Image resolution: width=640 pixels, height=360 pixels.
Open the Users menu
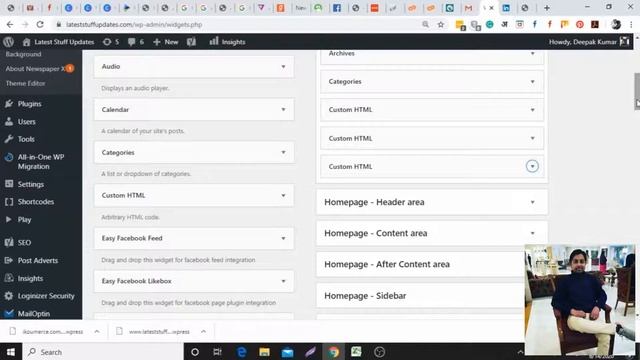click(x=26, y=122)
